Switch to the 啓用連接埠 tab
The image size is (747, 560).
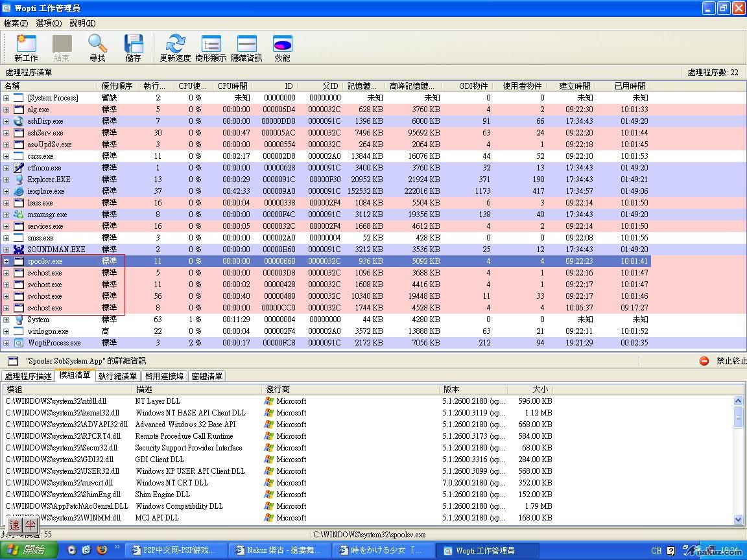click(164, 376)
